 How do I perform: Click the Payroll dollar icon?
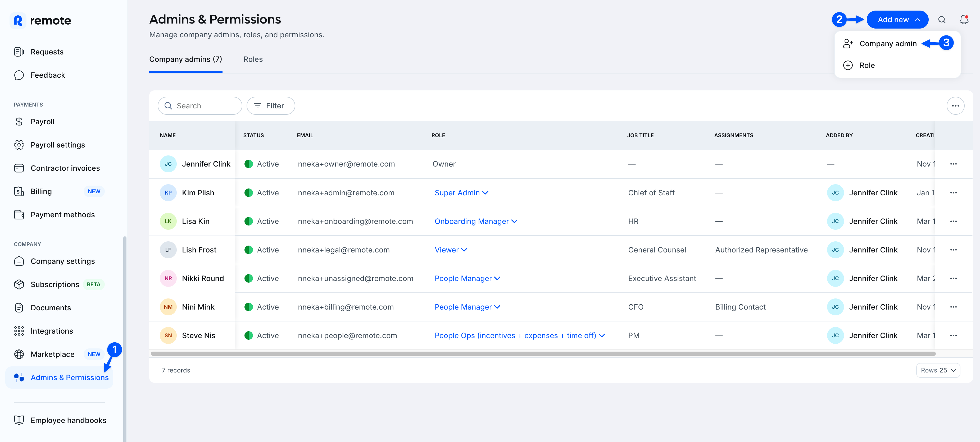(x=19, y=121)
